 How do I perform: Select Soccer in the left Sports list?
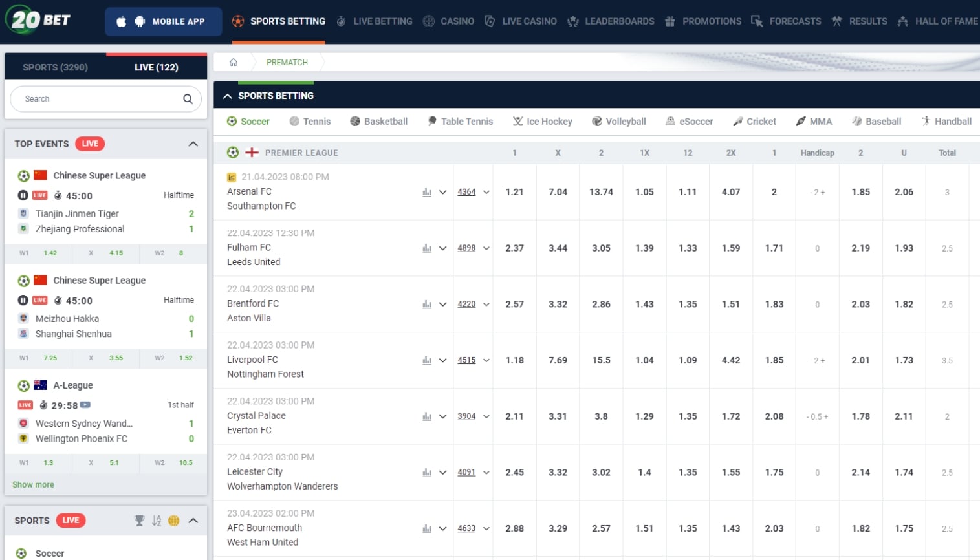[x=50, y=554]
